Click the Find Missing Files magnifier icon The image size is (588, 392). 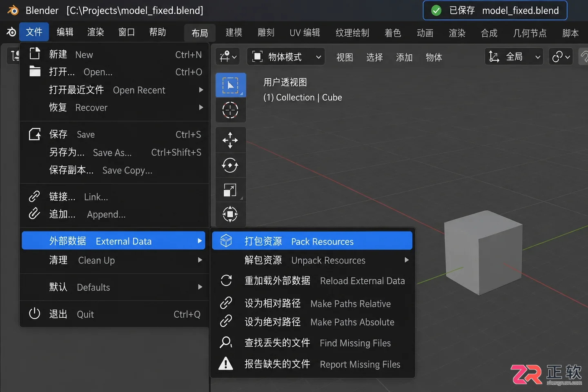click(x=226, y=342)
